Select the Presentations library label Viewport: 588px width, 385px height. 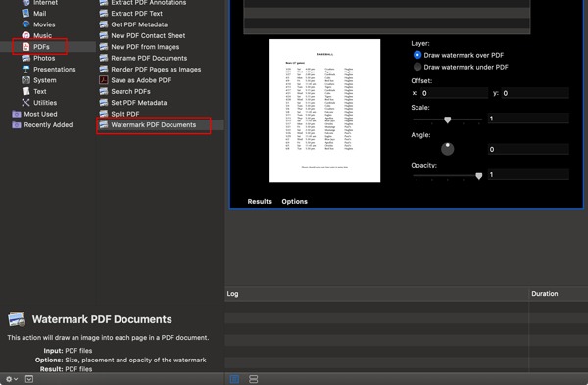(54, 70)
